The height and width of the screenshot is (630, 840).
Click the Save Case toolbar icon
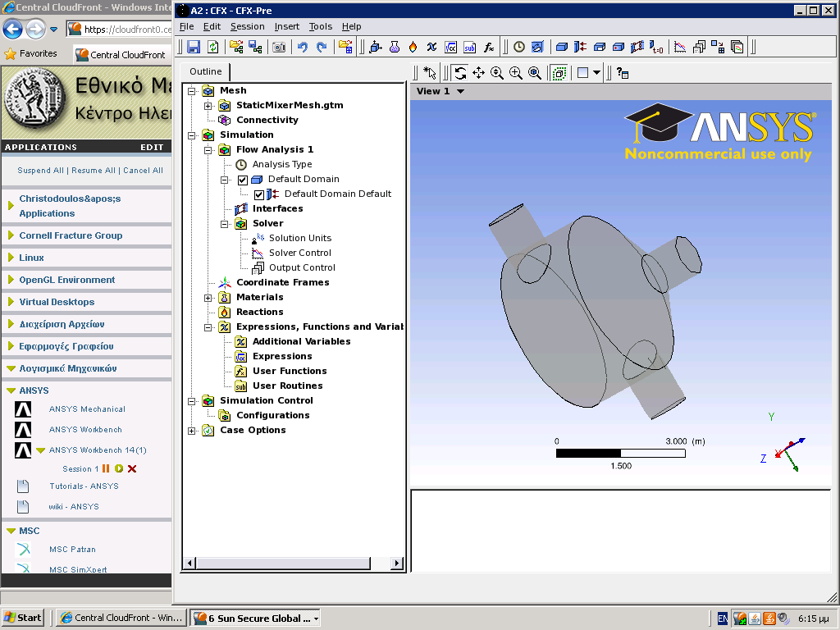[x=194, y=48]
